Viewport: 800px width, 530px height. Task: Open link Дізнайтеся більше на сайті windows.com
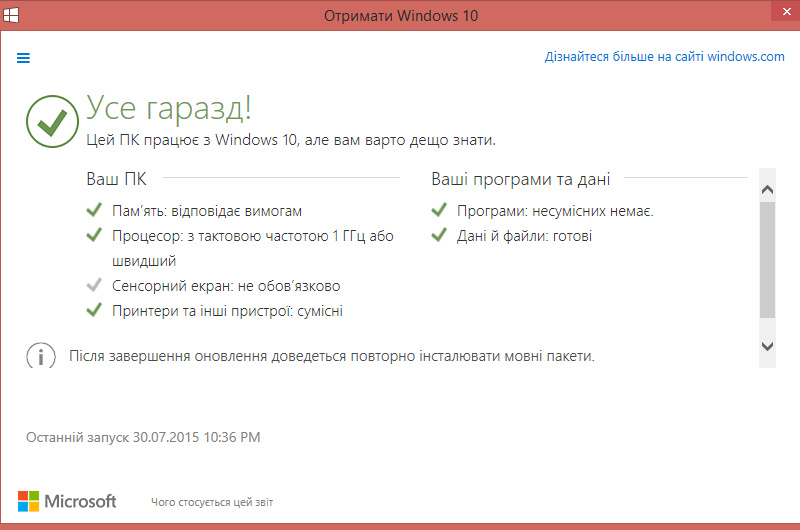click(x=664, y=57)
